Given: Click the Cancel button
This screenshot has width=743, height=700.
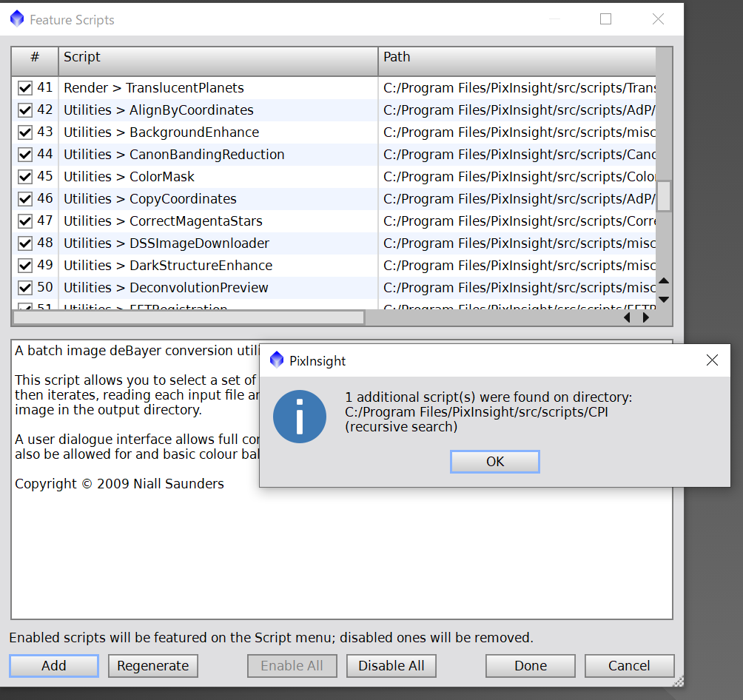Looking at the screenshot, I should coord(629,666).
